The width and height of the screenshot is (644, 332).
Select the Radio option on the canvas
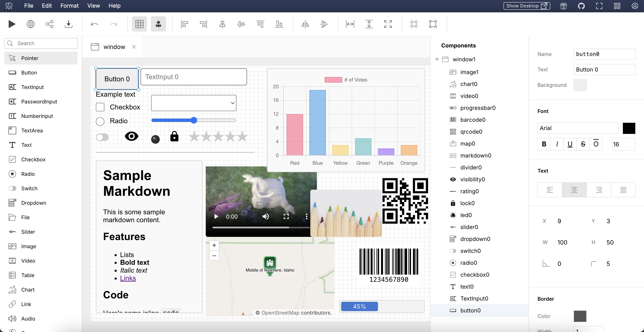click(x=100, y=121)
